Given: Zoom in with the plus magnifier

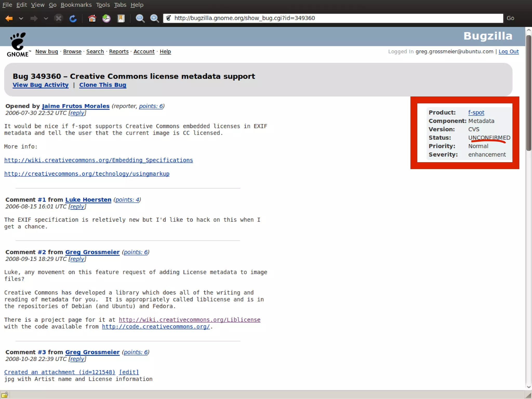Looking at the screenshot, I should [155, 18].
